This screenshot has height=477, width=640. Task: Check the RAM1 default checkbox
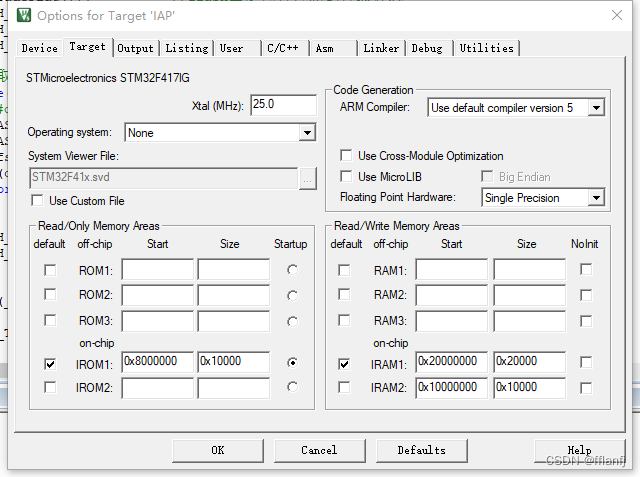344,270
